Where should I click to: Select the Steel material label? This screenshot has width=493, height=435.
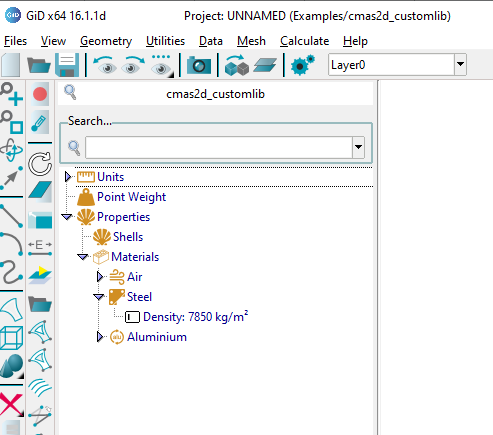click(139, 297)
